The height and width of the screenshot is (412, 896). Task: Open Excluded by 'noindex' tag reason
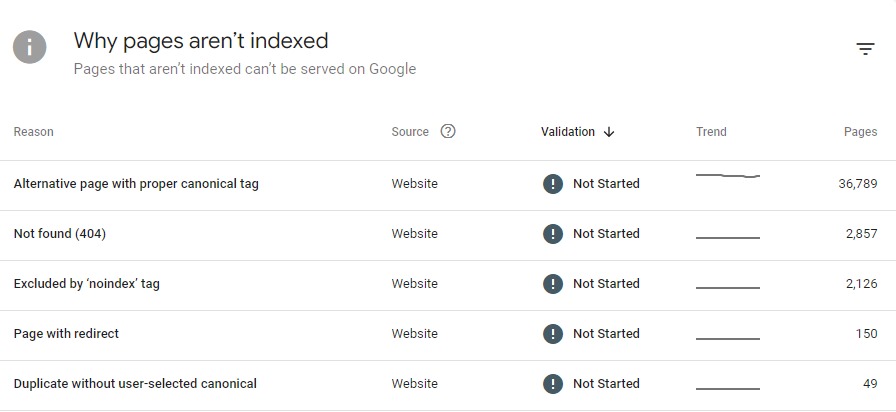87,284
